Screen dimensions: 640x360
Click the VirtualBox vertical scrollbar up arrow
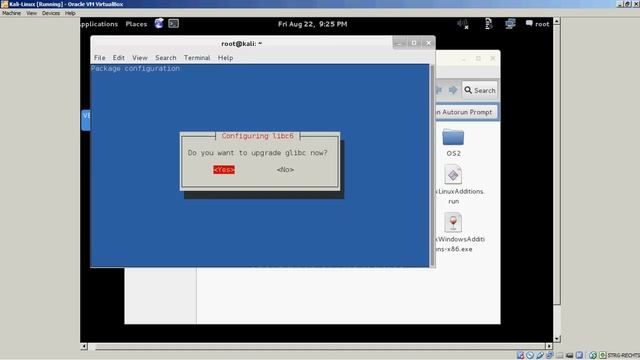pyautogui.click(x=556, y=21)
